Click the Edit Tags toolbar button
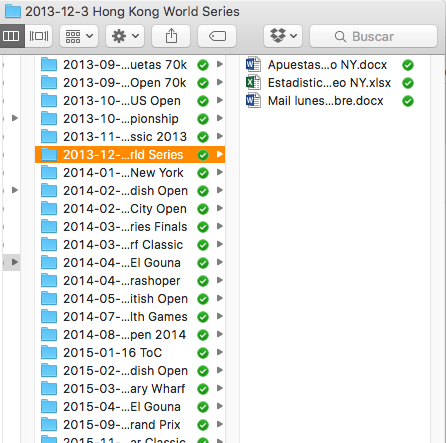Screen dimensions: 446x443 217,36
